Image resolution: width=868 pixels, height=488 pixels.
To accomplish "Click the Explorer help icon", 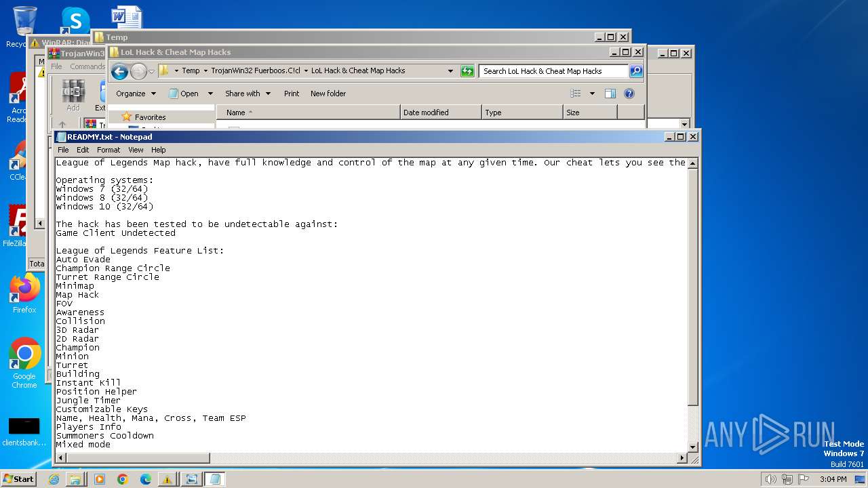I will pos(629,94).
